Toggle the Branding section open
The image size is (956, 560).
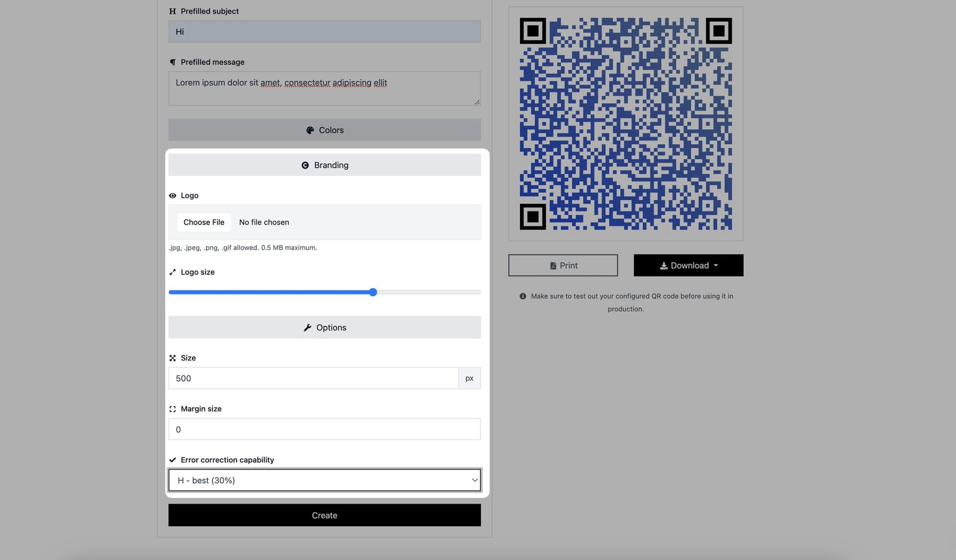[325, 164]
